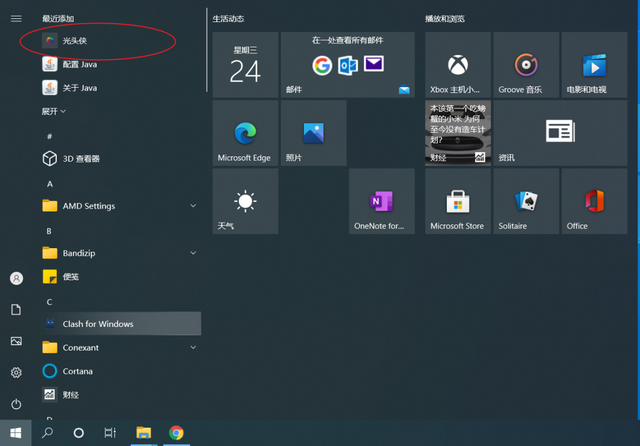Expand the recently added list with 展开
This screenshot has width=640, height=446.
tap(54, 111)
